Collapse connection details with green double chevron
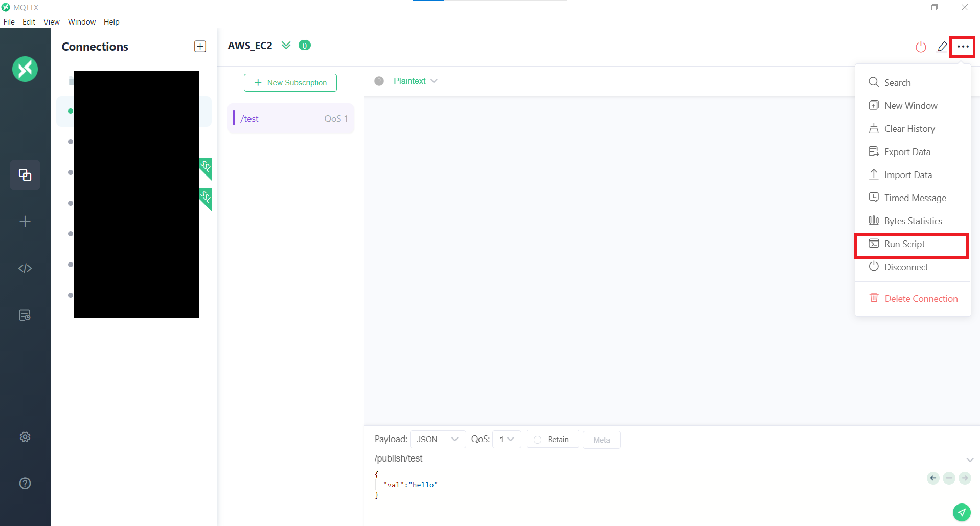 pyautogui.click(x=286, y=46)
